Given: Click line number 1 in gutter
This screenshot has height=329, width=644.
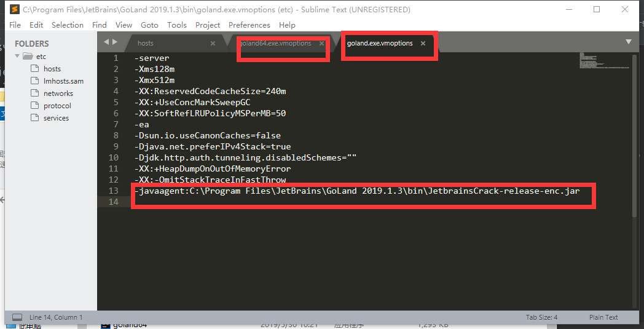Looking at the screenshot, I should (x=116, y=58).
